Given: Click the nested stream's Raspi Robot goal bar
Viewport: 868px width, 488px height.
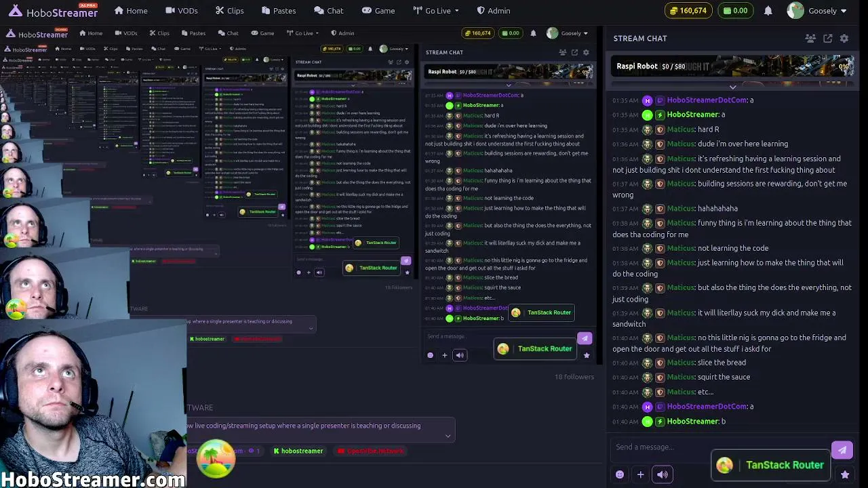Looking at the screenshot, I should tap(509, 72).
